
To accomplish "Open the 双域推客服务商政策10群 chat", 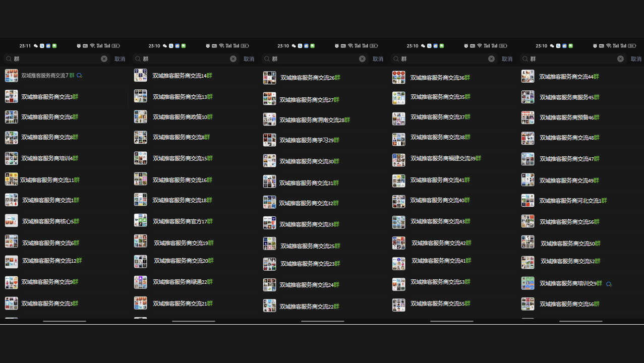I will (183, 117).
